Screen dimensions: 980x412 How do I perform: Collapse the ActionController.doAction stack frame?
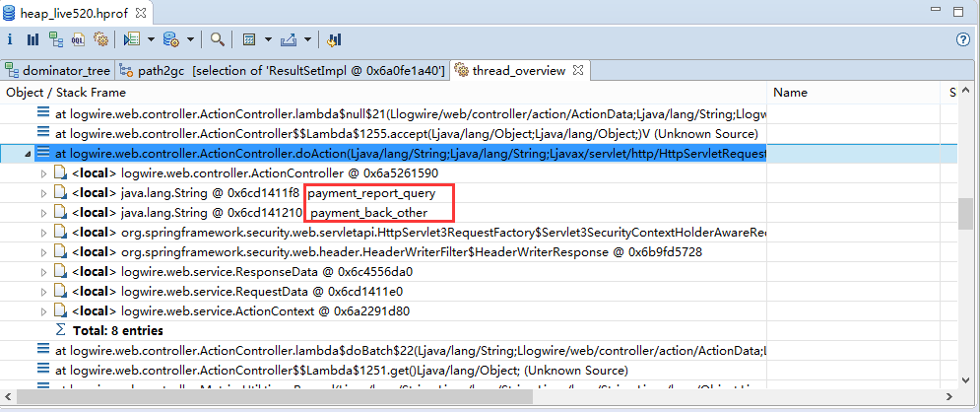(29, 154)
